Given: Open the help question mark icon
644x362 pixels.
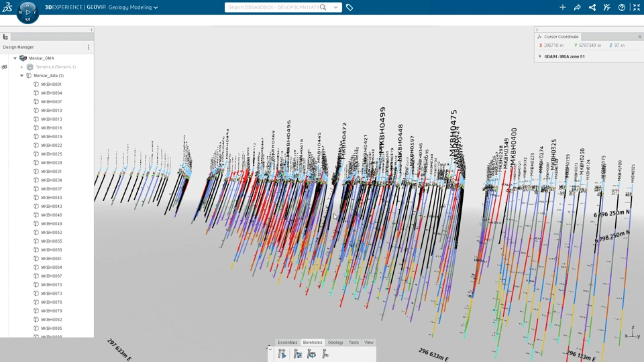Looking at the screenshot, I should click(x=622, y=7).
